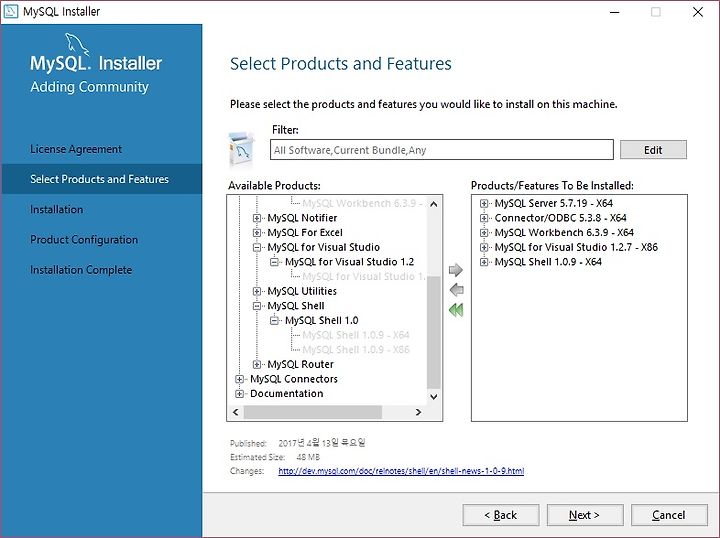Select greyed MySQL Shell 1.0.9 - X86 item
Viewport: 720px width, 538px height.
click(356, 350)
